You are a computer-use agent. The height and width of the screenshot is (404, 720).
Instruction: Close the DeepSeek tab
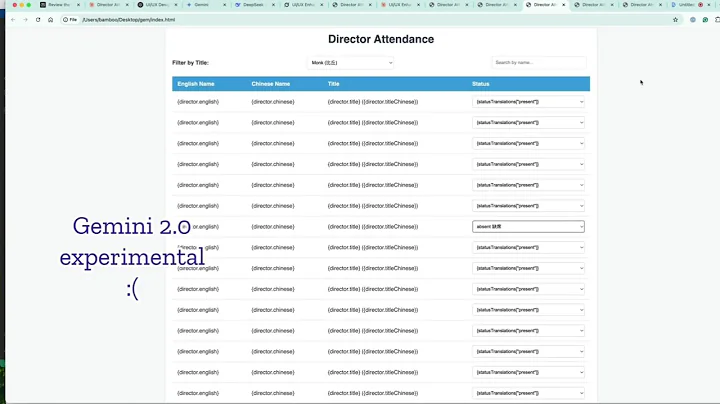pos(273,5)
